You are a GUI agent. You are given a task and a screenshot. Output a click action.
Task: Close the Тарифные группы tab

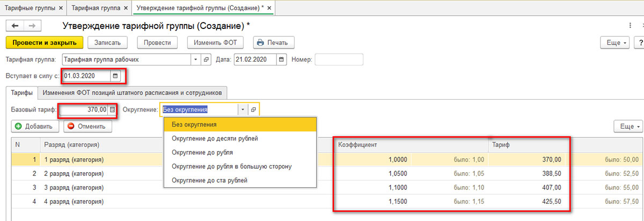tap(60, 8)
